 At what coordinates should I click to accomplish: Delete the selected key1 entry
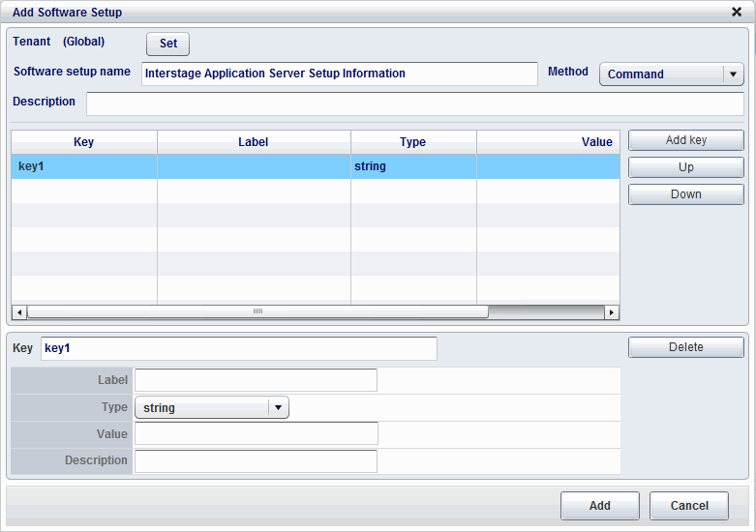(685, 347)
